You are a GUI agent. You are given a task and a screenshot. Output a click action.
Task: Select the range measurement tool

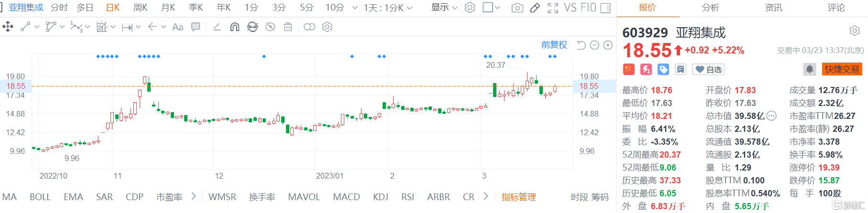pyautogui.click(x=127, y=27)
